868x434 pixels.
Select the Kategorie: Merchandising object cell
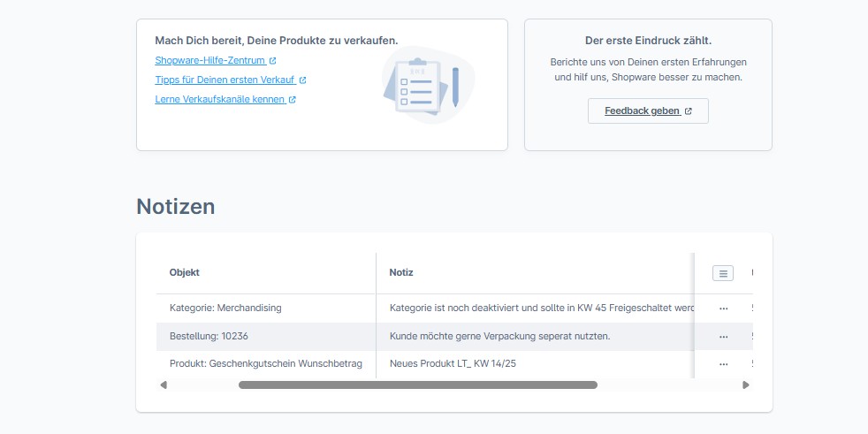tap(225, 308)
